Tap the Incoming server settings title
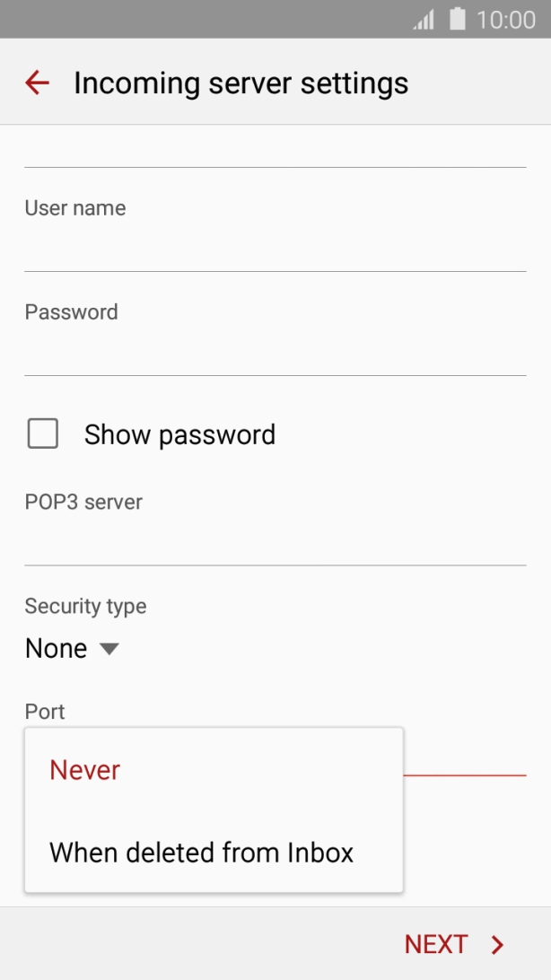The width and height of the screenshot is (551, 980). (x=241, y=83)
